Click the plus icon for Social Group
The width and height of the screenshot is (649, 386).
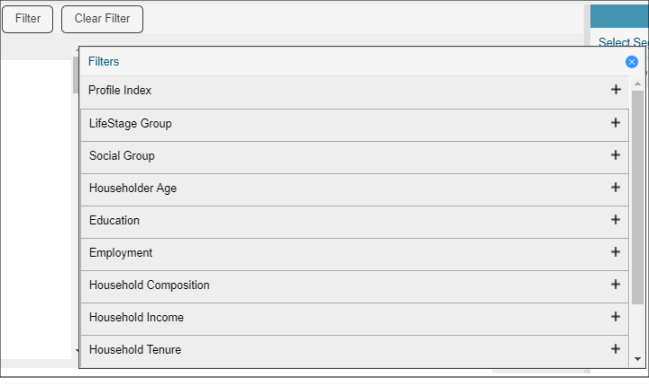[615, 155]
